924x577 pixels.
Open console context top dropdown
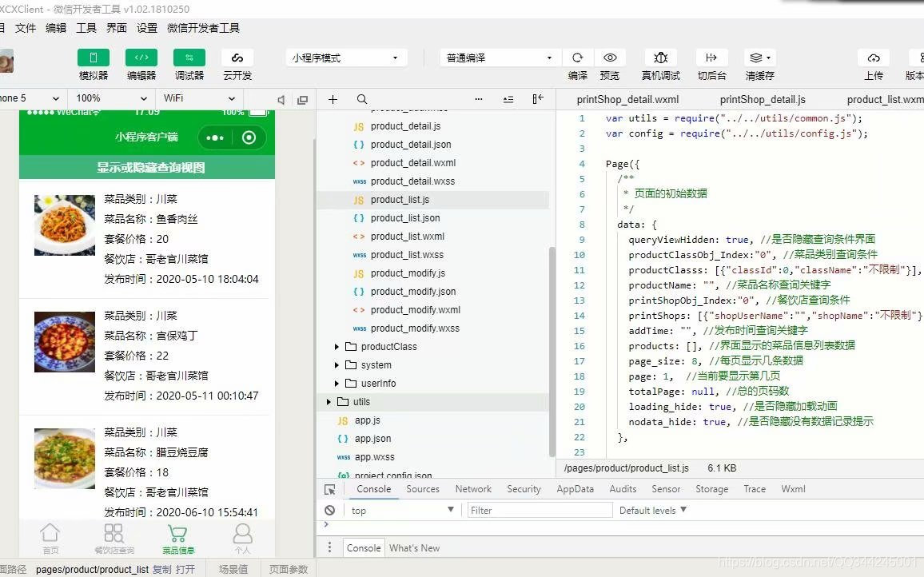coord(403,511)
